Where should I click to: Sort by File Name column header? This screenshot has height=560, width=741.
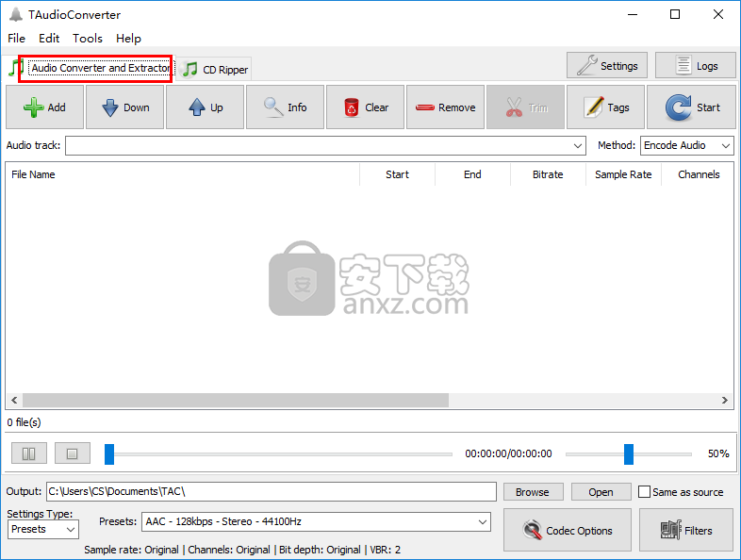tap(183, 174)
